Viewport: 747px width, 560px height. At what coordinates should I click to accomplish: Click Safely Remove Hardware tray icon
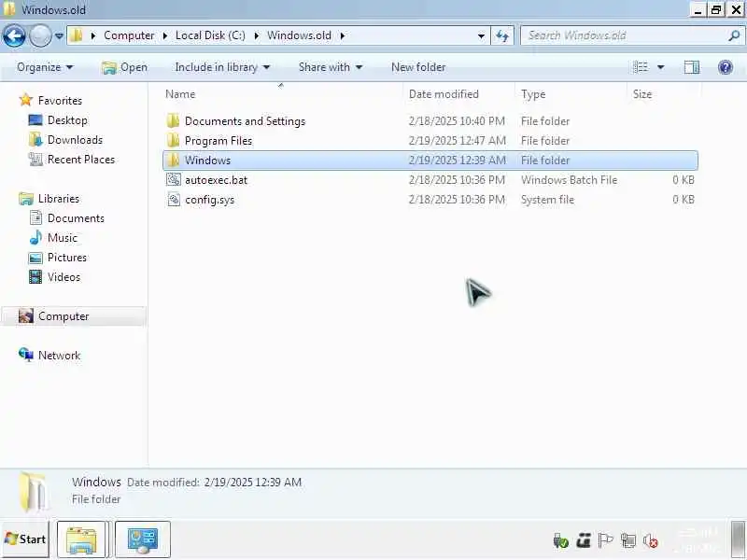[x=560, y=541]
